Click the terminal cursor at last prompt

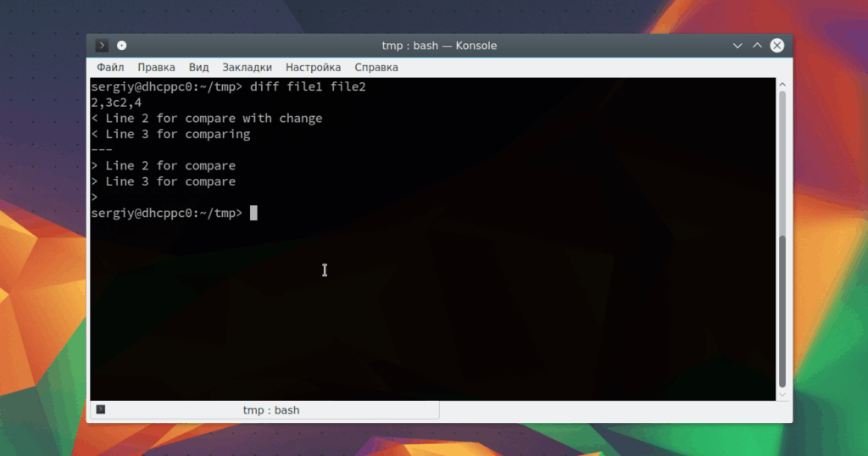(x=253, y=213)
